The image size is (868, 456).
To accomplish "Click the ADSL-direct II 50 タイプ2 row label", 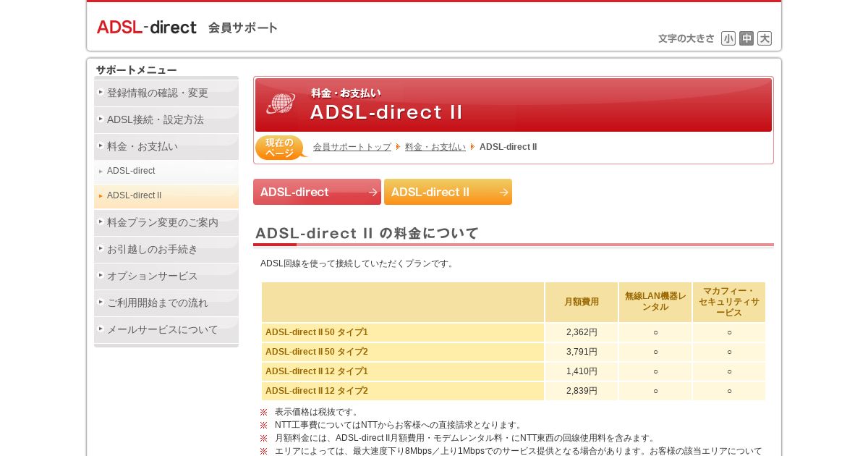I will (x=403, y=352).
